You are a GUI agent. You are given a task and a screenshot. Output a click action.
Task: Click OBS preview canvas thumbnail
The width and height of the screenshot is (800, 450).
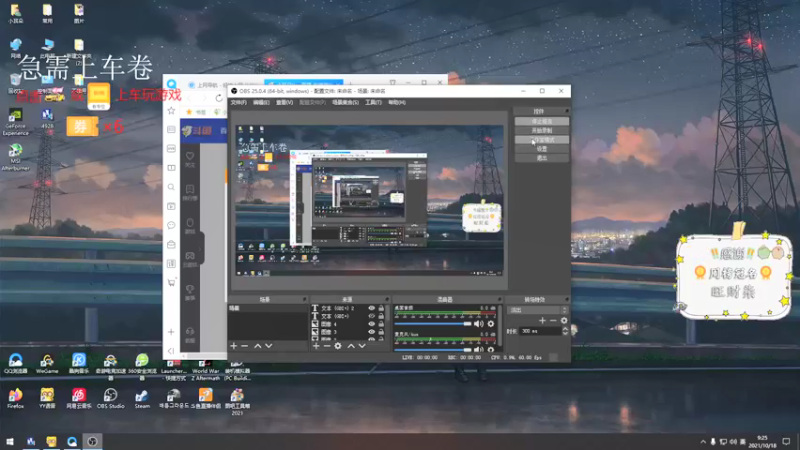tap(369, 200)
